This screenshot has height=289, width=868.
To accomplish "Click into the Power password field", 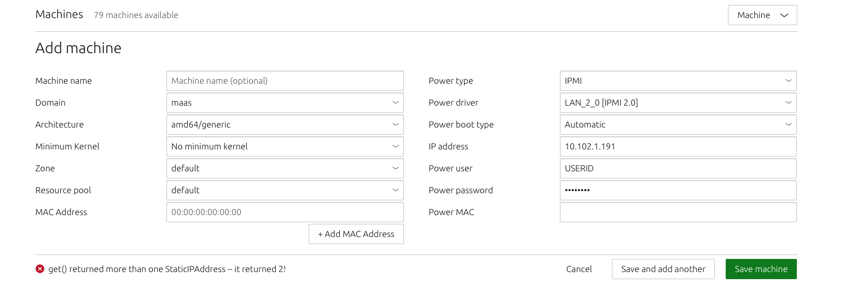I will (x=678, y=190).
